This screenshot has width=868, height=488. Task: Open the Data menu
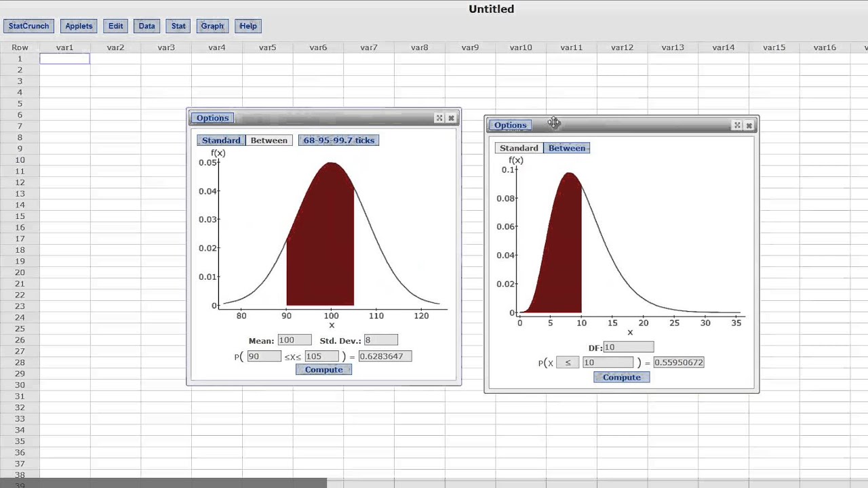pyautogui.click(x=146, y=26)
